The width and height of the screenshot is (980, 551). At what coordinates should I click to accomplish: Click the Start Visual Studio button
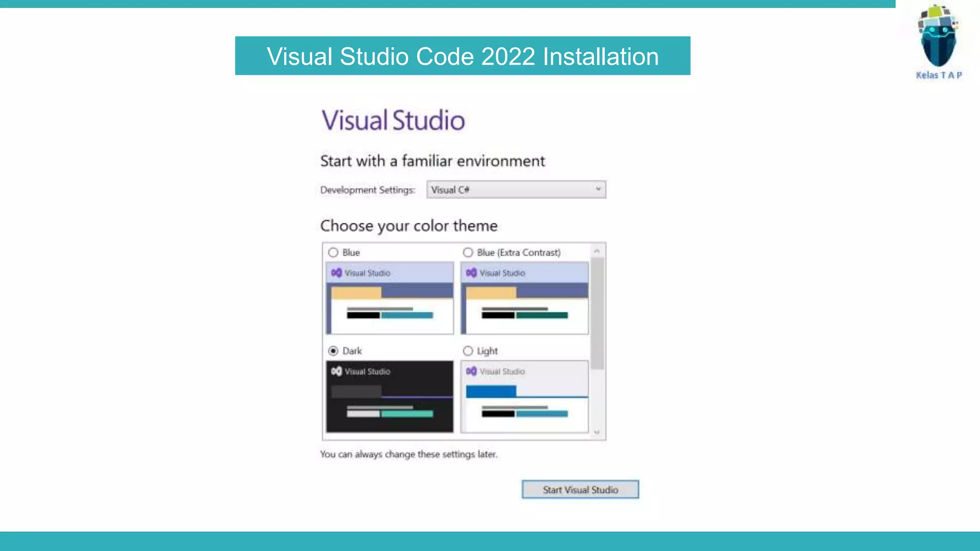click(x=580, y=490)
